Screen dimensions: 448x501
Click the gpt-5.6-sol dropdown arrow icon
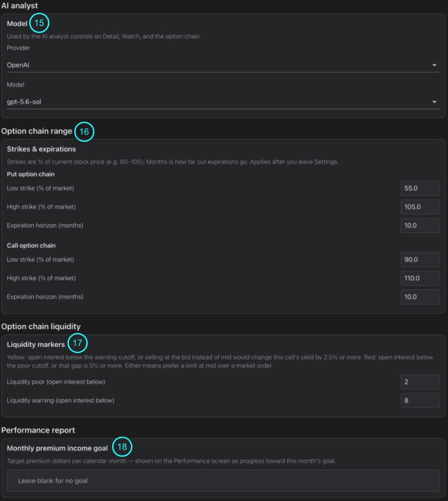[x=434, y=102]
